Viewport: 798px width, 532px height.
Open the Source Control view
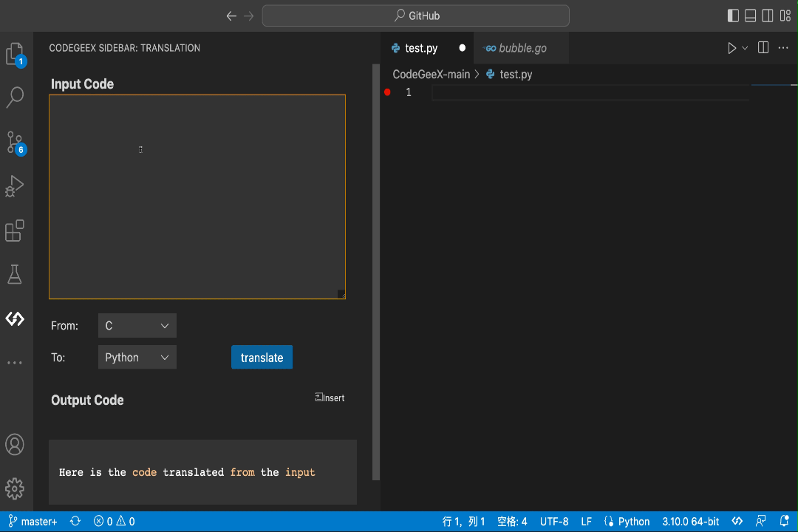pyautogui.click(x=15, y=141)
